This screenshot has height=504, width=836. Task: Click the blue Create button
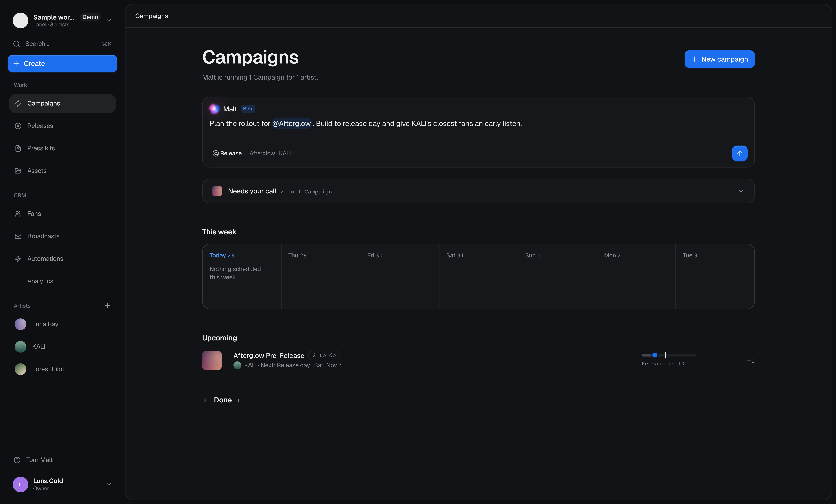coord(62,63)
